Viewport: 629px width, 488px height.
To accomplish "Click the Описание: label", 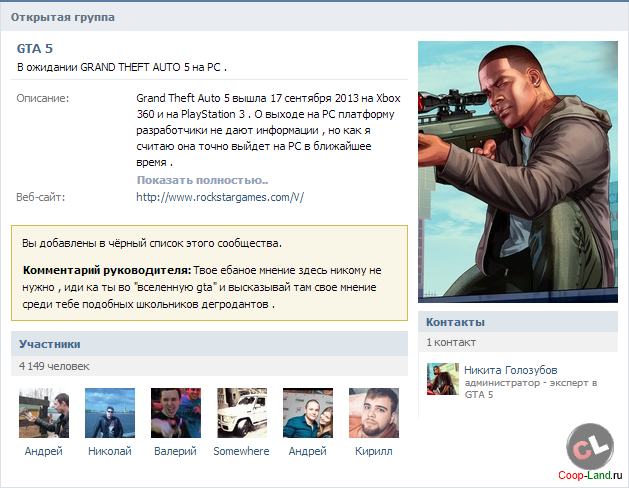I will click(43, 98).
